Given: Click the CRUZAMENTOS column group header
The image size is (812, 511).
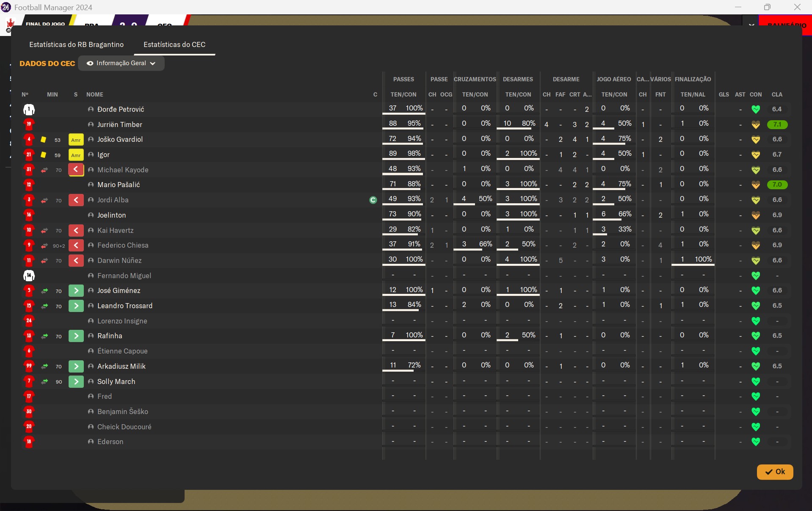Looking at the screenshot, I should pyautogui.click(x=475, y=79).
